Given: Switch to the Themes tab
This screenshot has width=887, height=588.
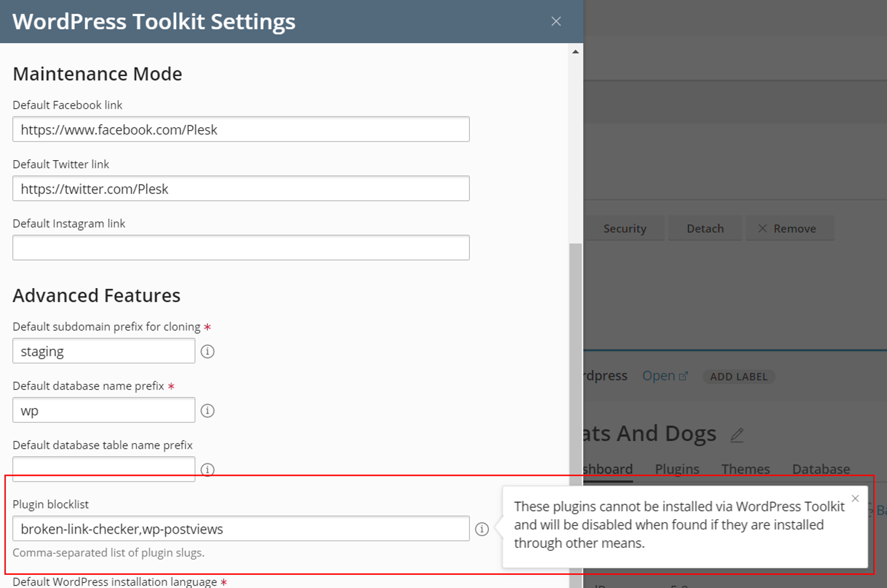Looking at the screenshot, I should click(745, 469).
